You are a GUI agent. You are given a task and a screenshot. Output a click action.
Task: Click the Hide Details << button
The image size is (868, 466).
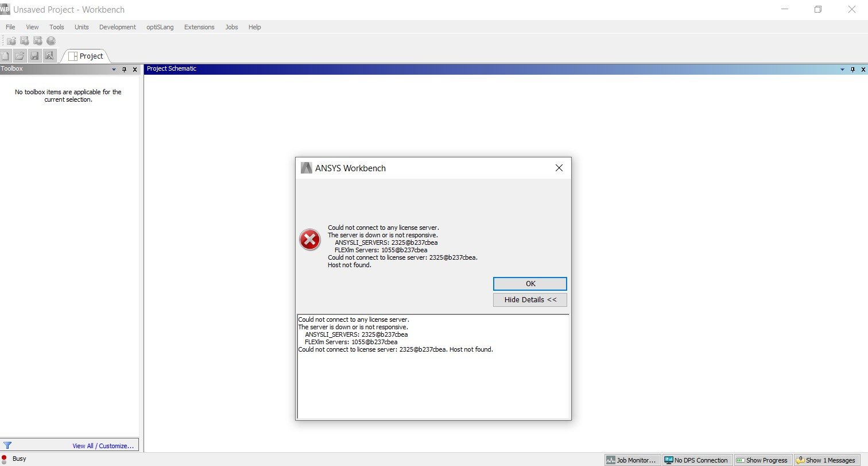pos(530,300)
